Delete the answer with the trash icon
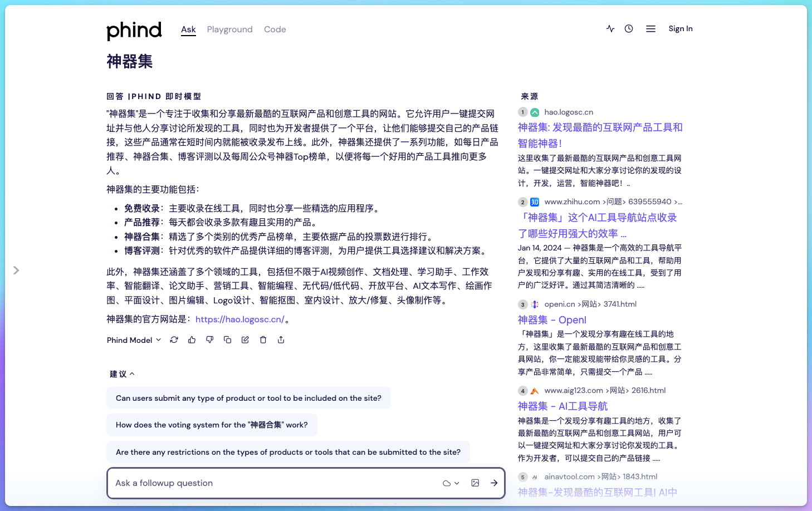Image resolution: width=812 pixels, height=511 pixels. point(263,340)
